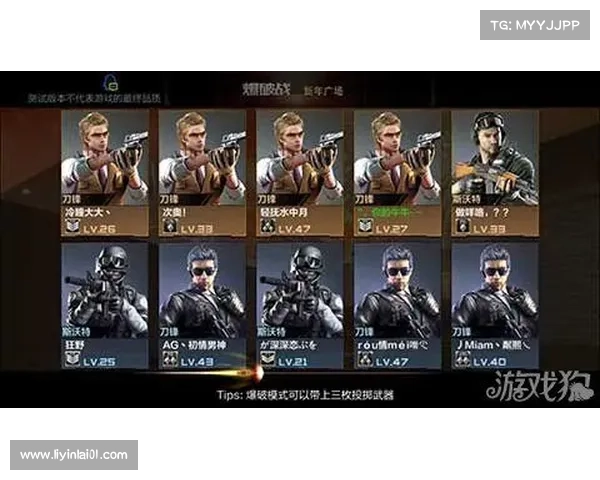Screen dimensions: 600x480
Task: Click the lock icon at top left
Action: [x=111, y=82]
